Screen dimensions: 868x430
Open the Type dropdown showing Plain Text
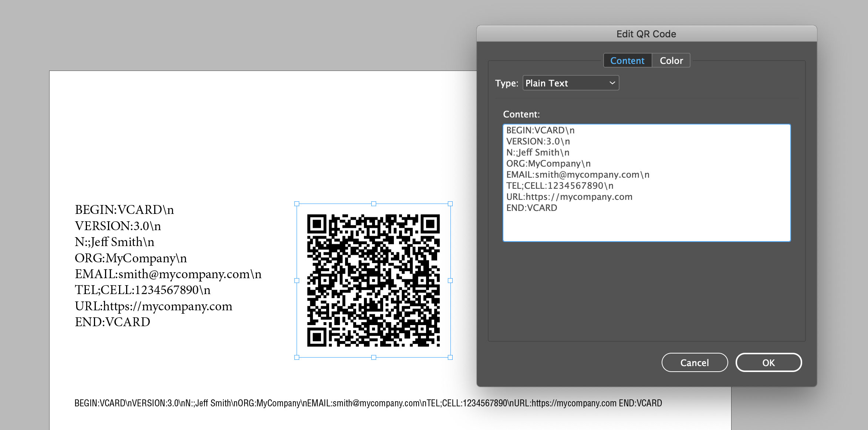[570, 83]
